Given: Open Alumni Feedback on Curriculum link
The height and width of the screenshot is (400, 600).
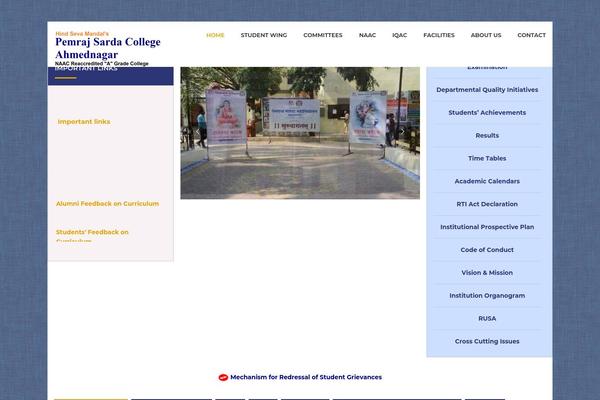Looking at the screenshot, I should [108, 204].
